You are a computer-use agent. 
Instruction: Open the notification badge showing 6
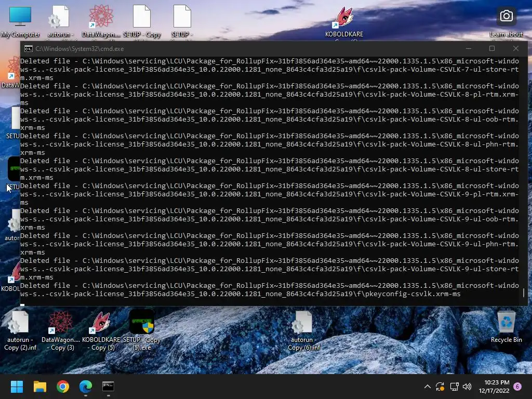point(517,387)
